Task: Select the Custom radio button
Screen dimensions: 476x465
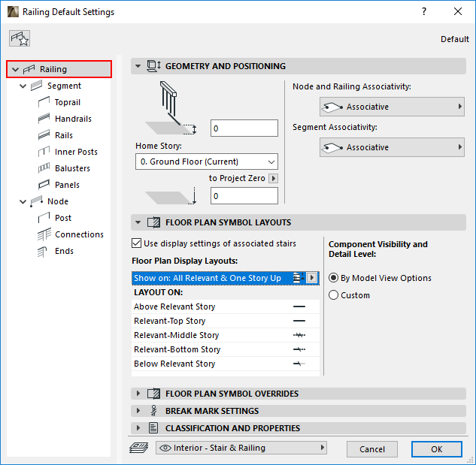Action: coord(334,295)
